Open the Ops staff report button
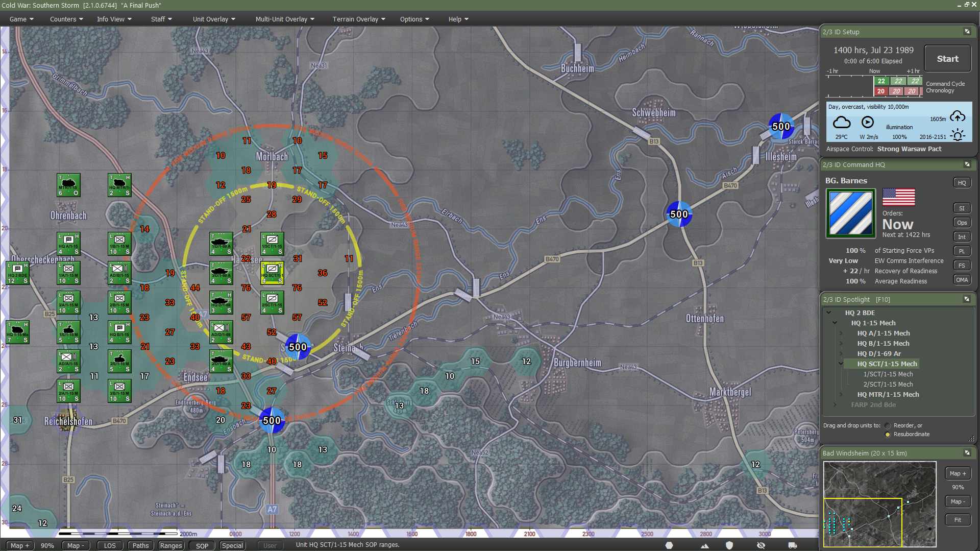This screenshot has width=980, height=551. click(962, 223)
